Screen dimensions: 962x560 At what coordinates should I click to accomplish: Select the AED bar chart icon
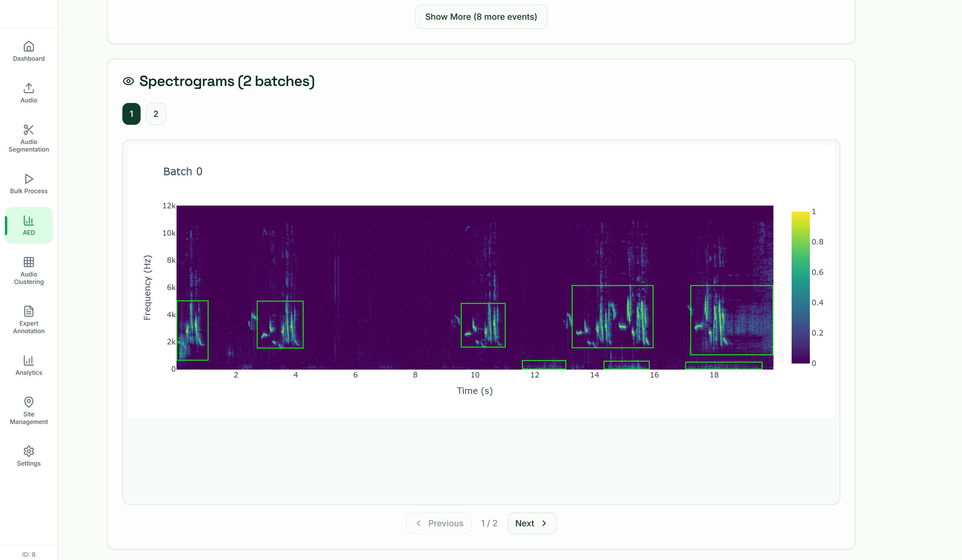pos(29,220)
